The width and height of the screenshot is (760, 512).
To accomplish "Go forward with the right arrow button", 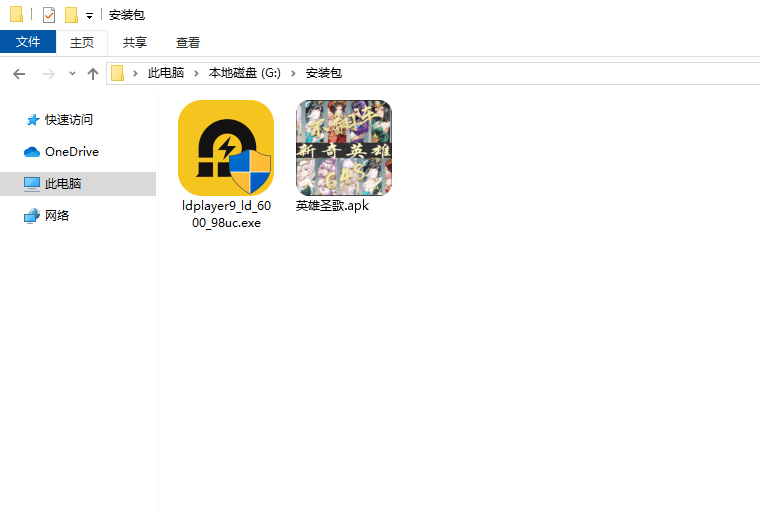I will [48, 74].
